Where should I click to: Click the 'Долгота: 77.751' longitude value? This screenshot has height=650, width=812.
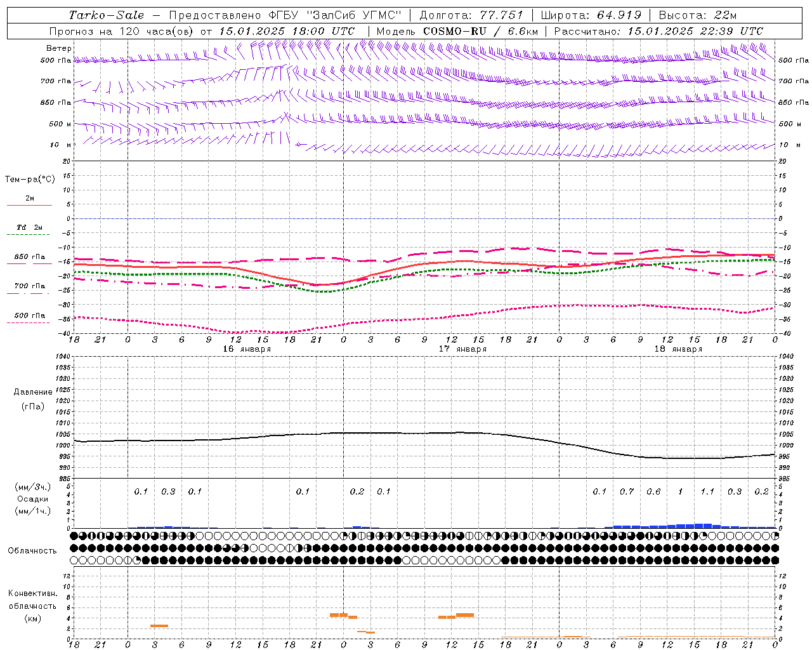[471, 15]
